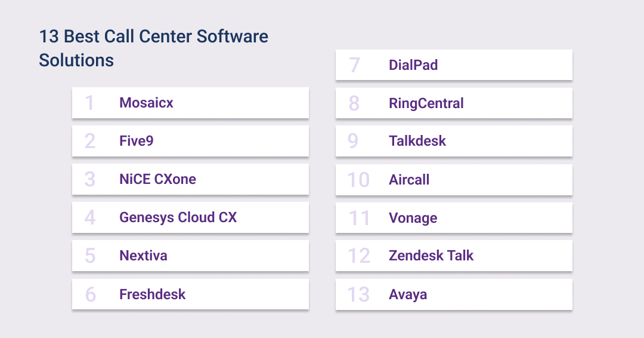Click the "13 Best Call Center Software Solutions" heading
This screenshot has width=644, height=338.
coord(153,48)
